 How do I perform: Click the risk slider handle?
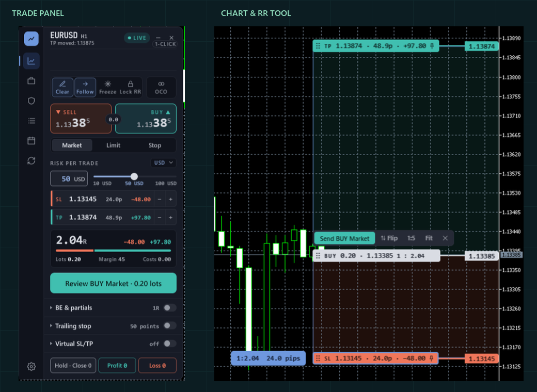[x=134, y=176]
